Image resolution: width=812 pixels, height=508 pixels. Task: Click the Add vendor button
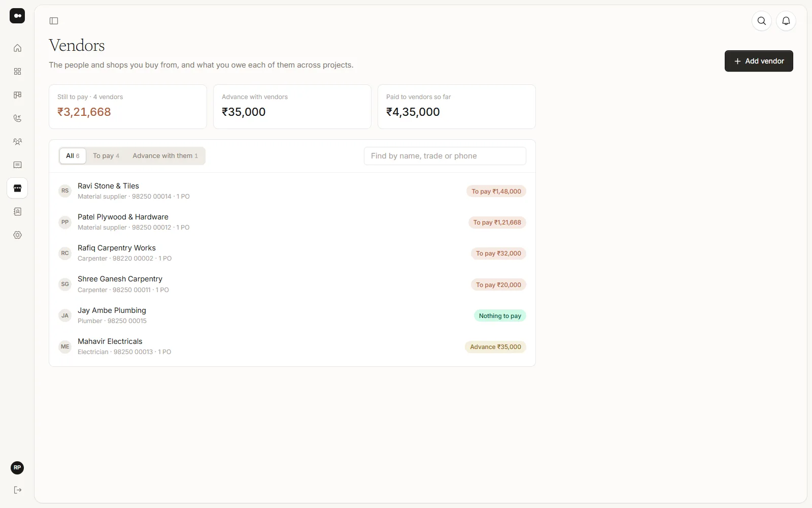click(759, 61)
